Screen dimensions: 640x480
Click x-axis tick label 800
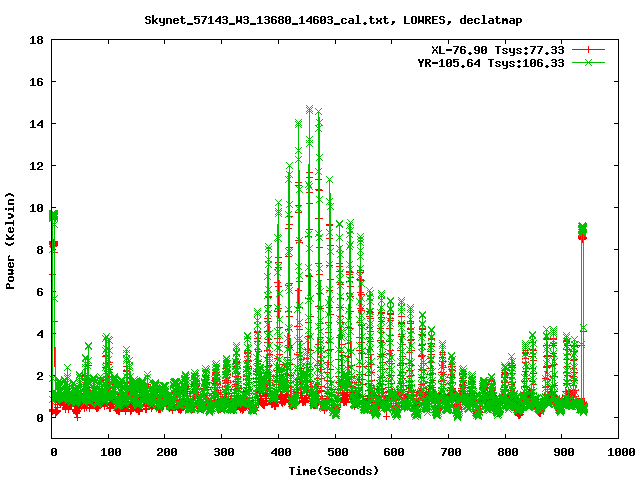pos(507,452)
